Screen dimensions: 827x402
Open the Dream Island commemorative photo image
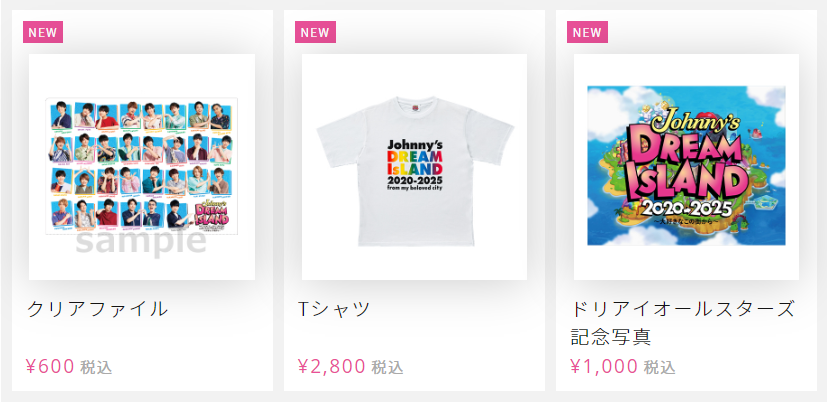(686, 167)
